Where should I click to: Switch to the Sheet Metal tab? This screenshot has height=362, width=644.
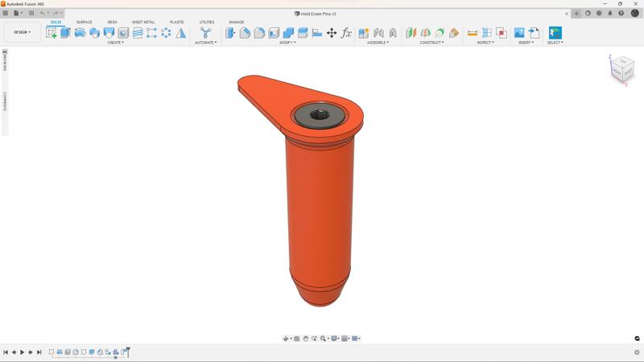[143, 23]
